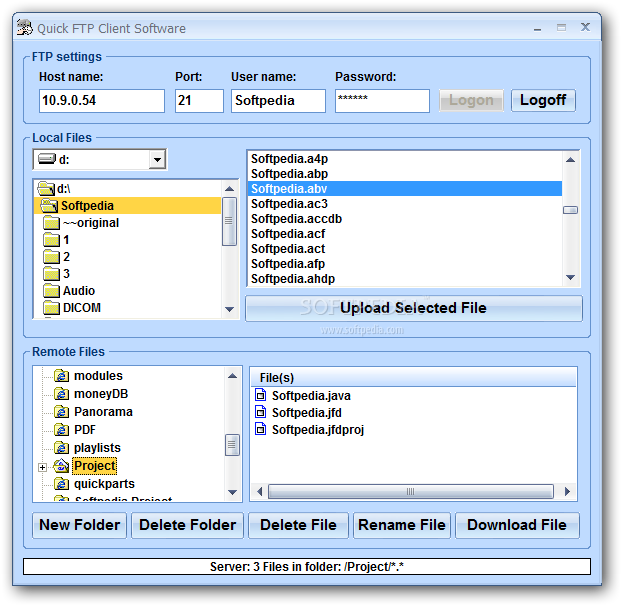Screen dimensions: 622x606
Task: Click the Softpedia.jfdproj file icon
Action: coord(261,429)
